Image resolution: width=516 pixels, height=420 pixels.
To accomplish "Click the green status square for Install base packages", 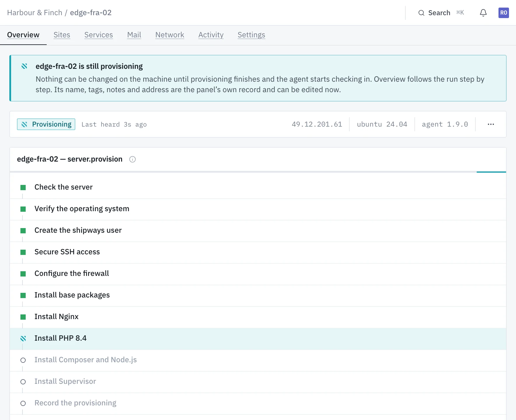I will 23,295.
